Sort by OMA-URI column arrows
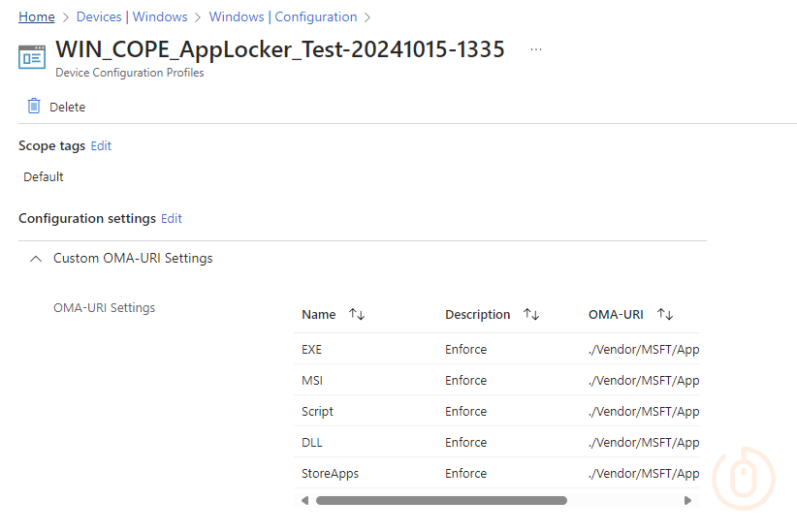This screenshot has height=532, width=797. point(665,314)
